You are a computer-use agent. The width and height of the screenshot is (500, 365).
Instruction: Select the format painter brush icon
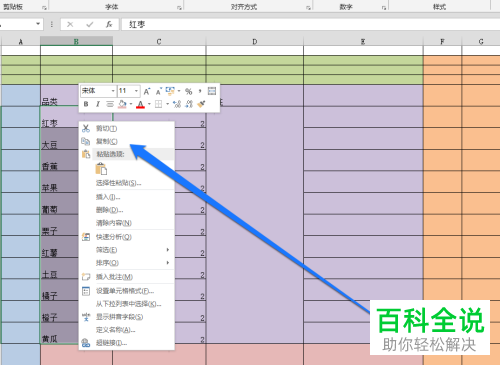(x=201, y=104)
